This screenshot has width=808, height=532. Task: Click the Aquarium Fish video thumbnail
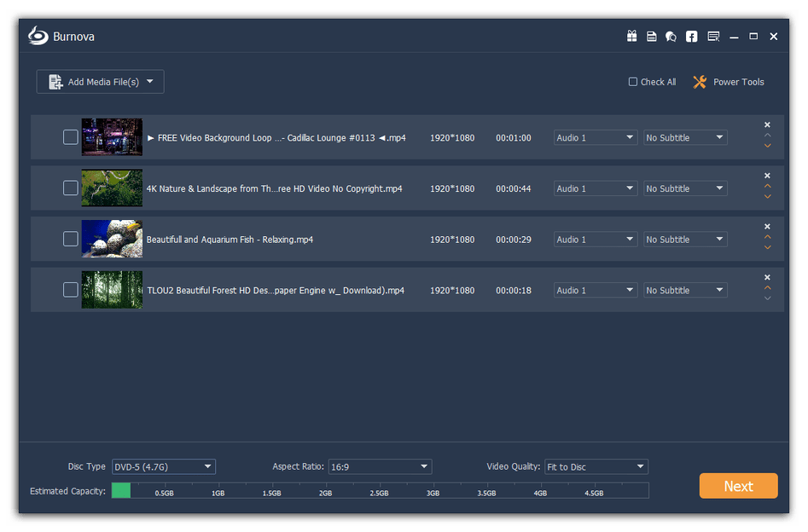tap(112, 240)
